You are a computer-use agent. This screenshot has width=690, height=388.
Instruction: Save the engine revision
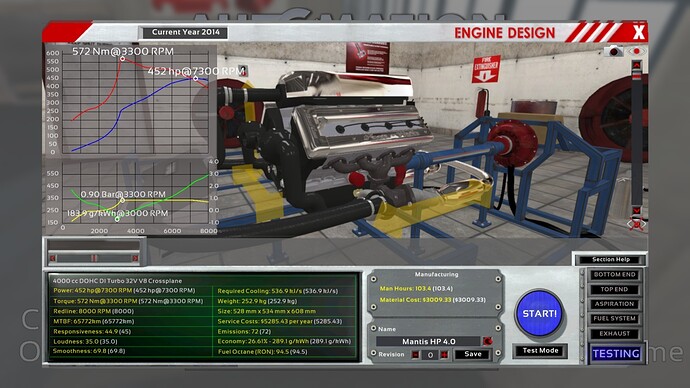(x=473, y=354)
